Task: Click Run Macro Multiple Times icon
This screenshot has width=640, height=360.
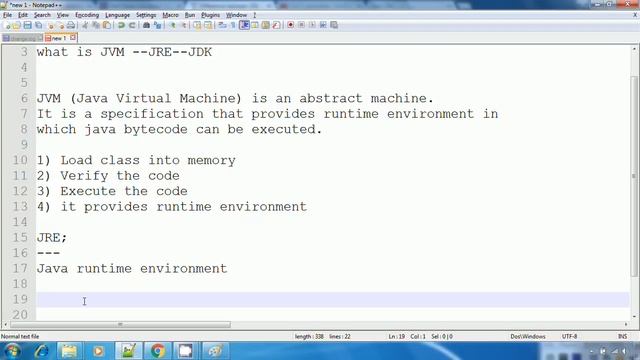Action: pos(323,25)
